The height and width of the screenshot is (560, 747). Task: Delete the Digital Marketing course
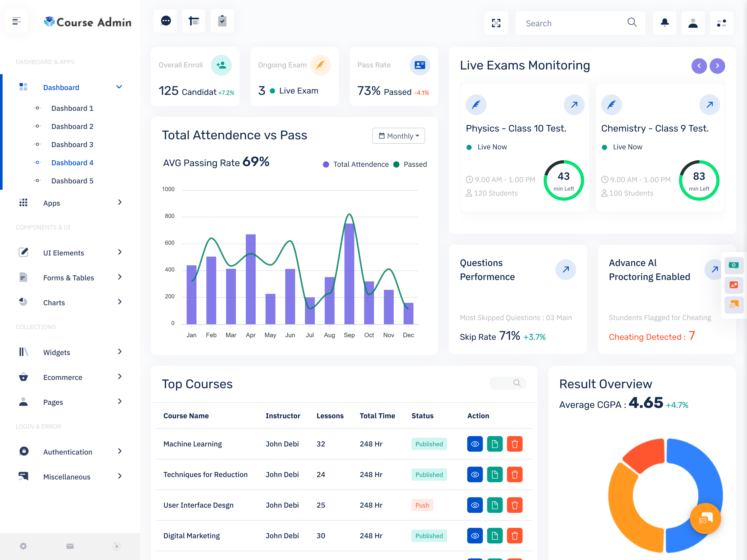point(515,536)
